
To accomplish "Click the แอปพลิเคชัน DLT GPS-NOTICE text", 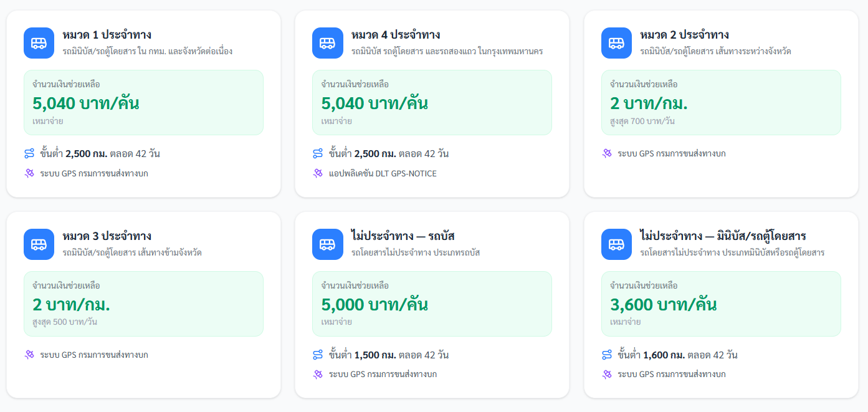I will 383,173.
